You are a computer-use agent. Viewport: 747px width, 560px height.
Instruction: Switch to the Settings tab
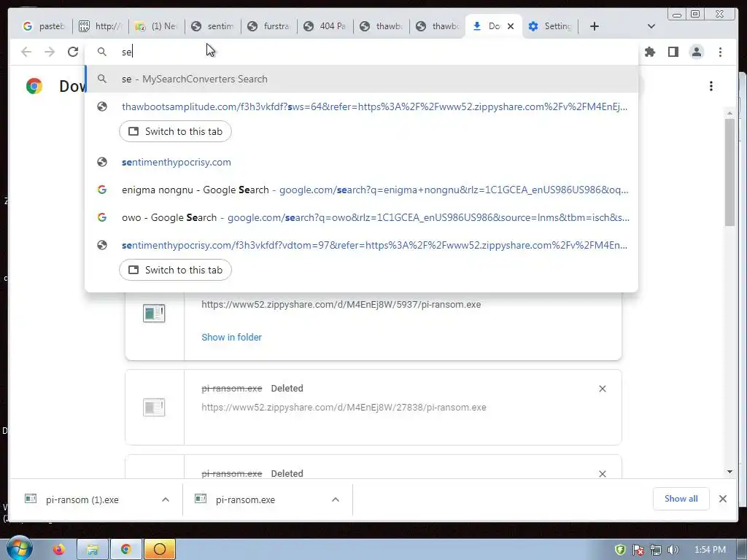tap(550, 26)
